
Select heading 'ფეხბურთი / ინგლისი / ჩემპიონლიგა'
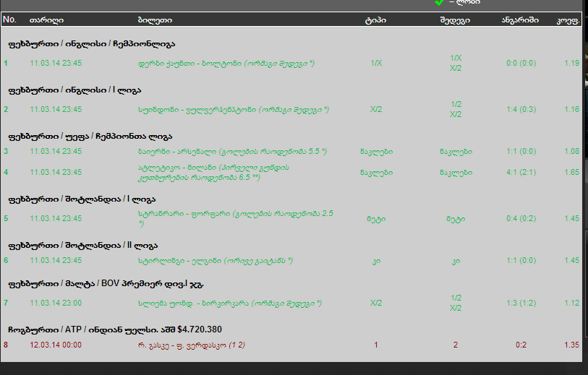[92, 44]
